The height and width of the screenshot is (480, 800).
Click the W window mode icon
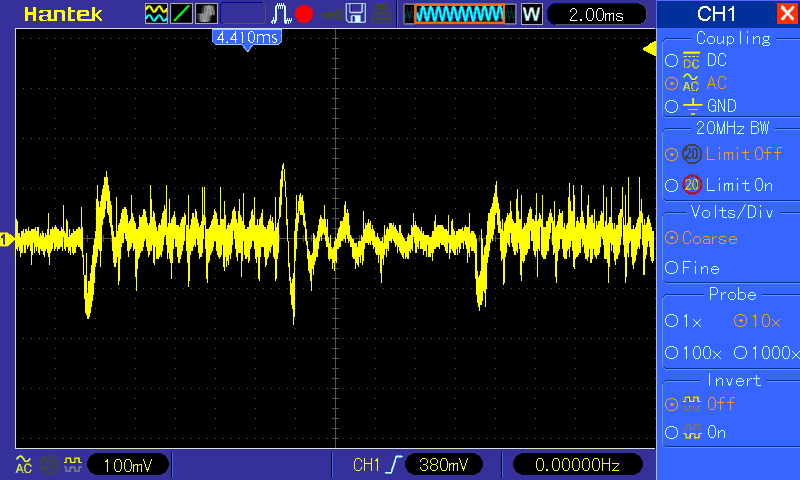tap(531, 14)
